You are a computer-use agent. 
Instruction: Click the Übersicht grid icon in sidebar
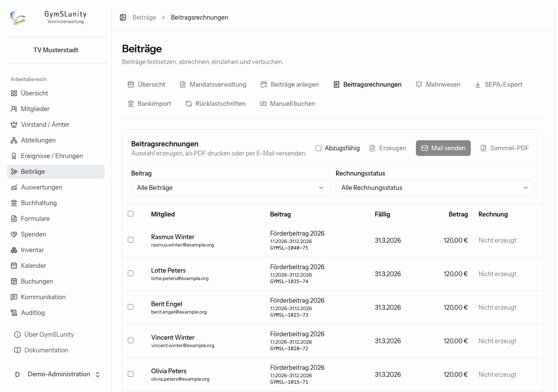(x=14, y=93)
